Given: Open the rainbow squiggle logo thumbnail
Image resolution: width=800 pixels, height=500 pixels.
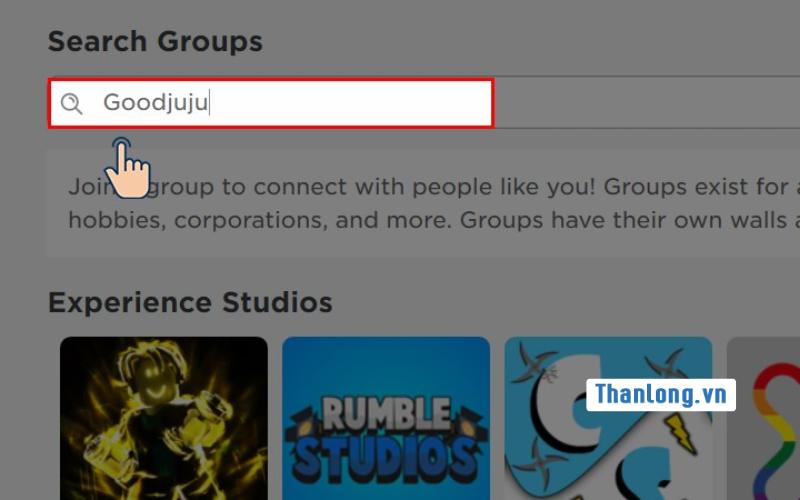Looking at the screenshot, I should 763,418.
